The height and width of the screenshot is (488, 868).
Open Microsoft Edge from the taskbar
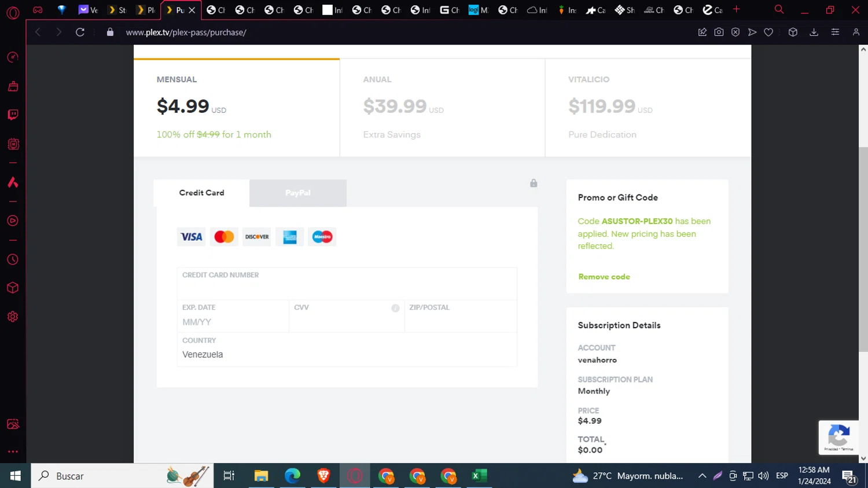pos(292,476)
